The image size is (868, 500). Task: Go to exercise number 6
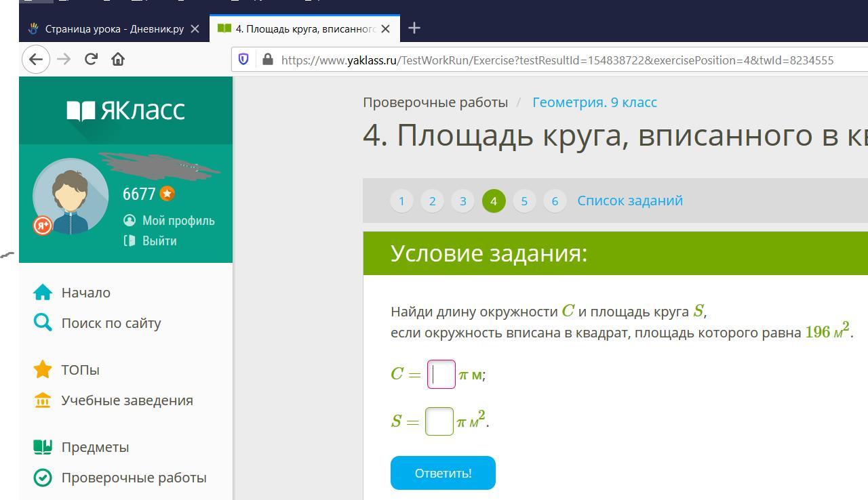click(x=555, y=201)
